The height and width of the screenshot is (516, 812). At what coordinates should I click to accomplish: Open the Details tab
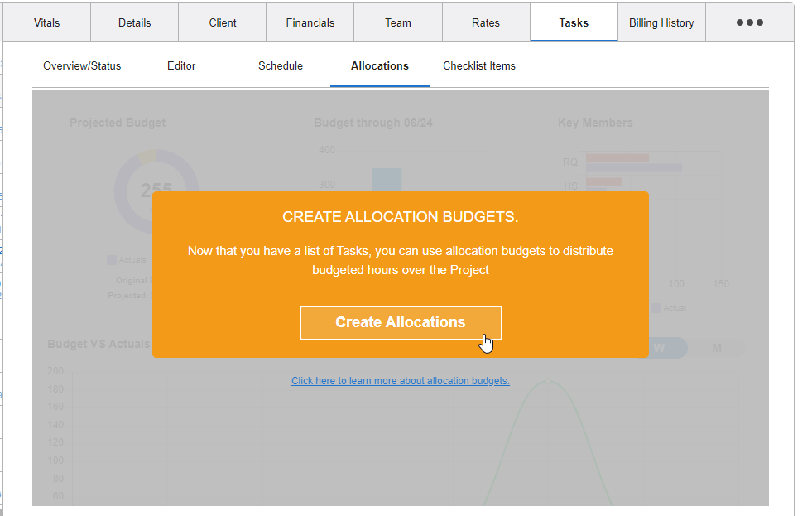point(133,22)
